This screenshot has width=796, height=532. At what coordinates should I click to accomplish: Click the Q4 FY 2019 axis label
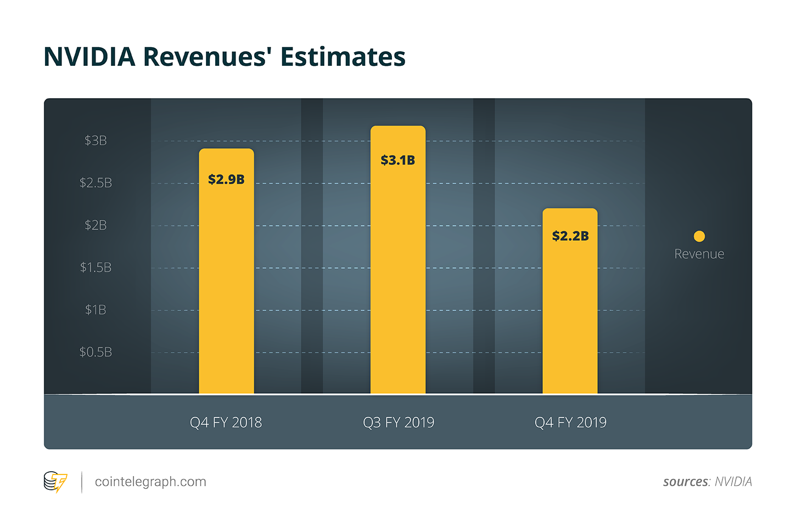[570, 422]
